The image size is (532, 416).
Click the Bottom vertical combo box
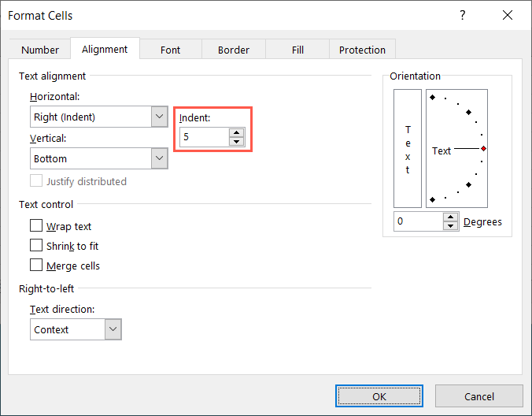pyautogui.click(x=98, y=158)
